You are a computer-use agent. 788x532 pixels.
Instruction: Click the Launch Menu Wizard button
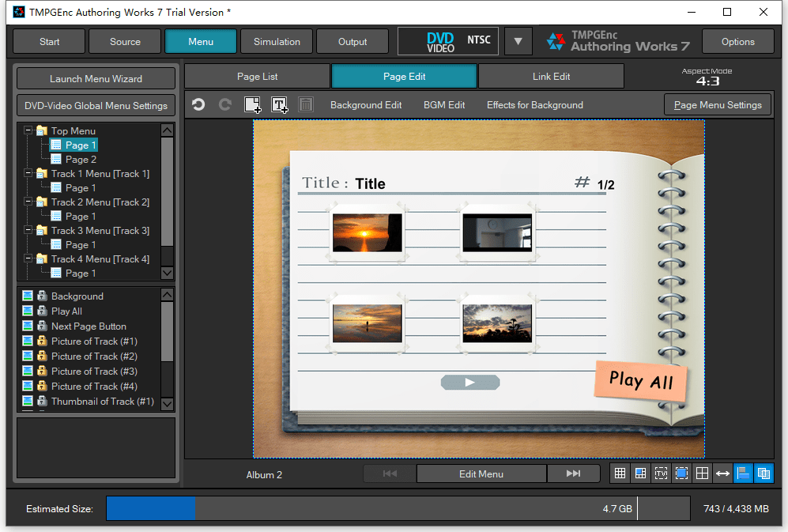(96, 78)
